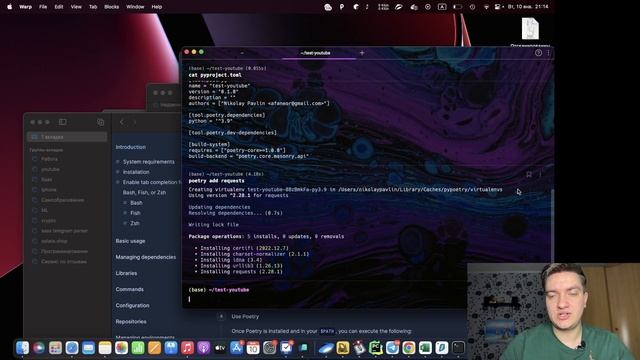The image size is (640, 360).
Task: Select the poetry add requests command text
Action: 216,181
